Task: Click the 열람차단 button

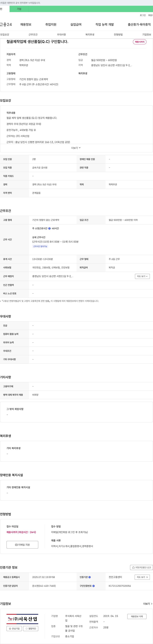Action: 31,629
